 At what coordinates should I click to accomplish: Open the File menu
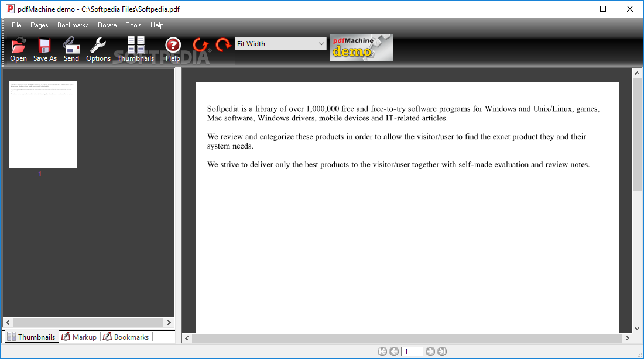(x=16, y=25)
